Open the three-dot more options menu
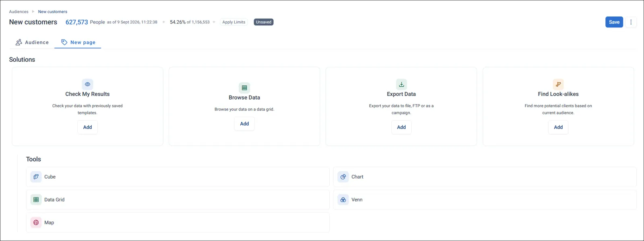Viewport: 644px width, 241px height. click(631, 22)
